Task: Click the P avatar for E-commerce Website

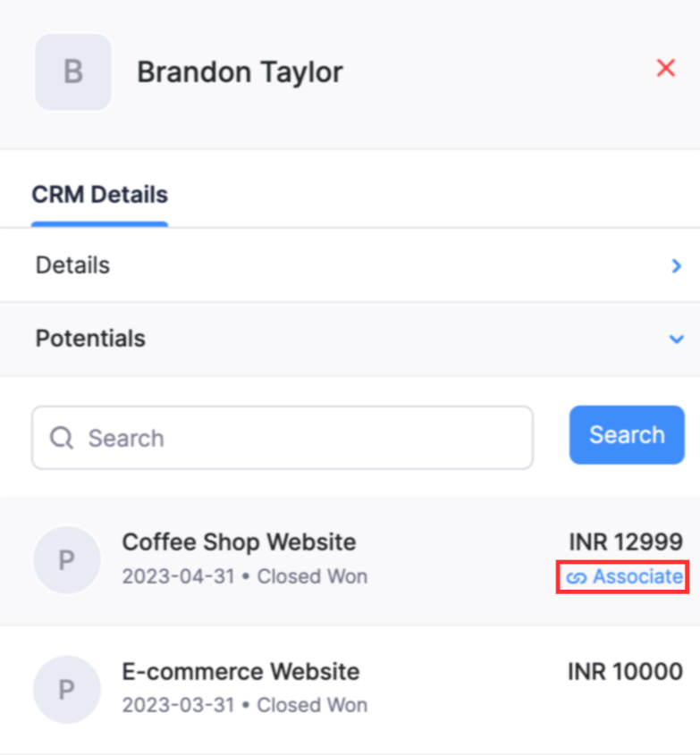Action: click(x=66, y=689)
